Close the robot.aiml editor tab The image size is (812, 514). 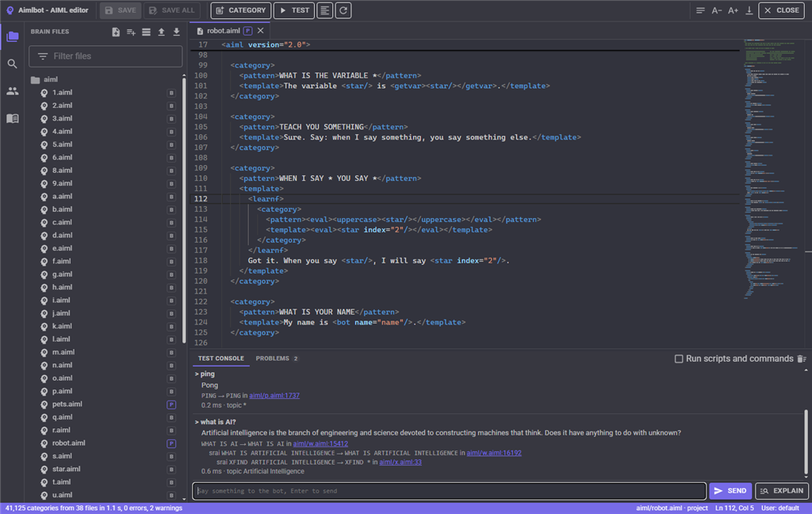pyautogui.click(x=260, y=31)
